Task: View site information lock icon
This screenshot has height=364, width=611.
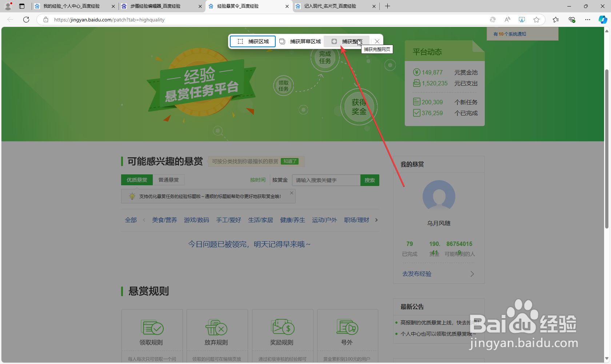Action: pos(46,20)
